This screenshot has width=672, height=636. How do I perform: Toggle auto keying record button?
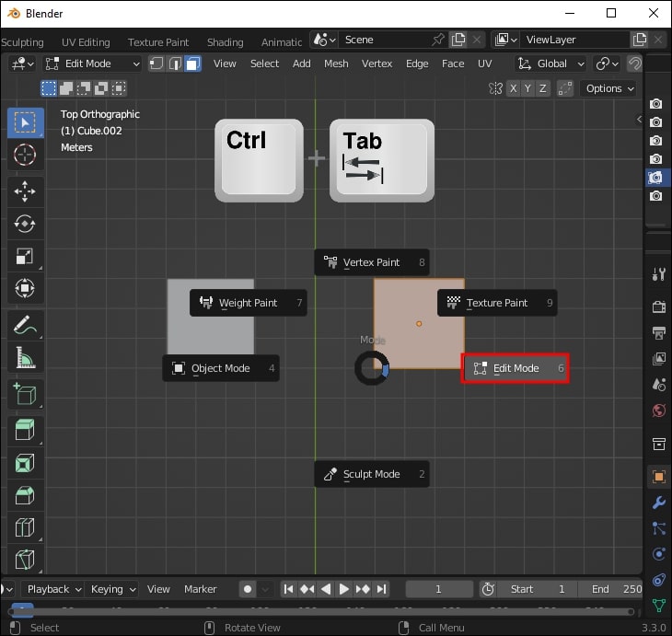[248, 589]
